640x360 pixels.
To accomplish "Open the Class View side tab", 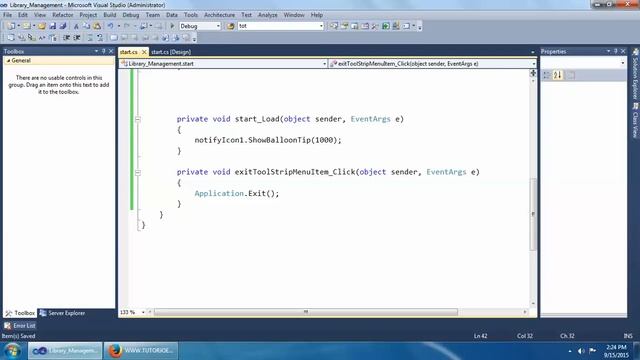I will tap(635, 121).
